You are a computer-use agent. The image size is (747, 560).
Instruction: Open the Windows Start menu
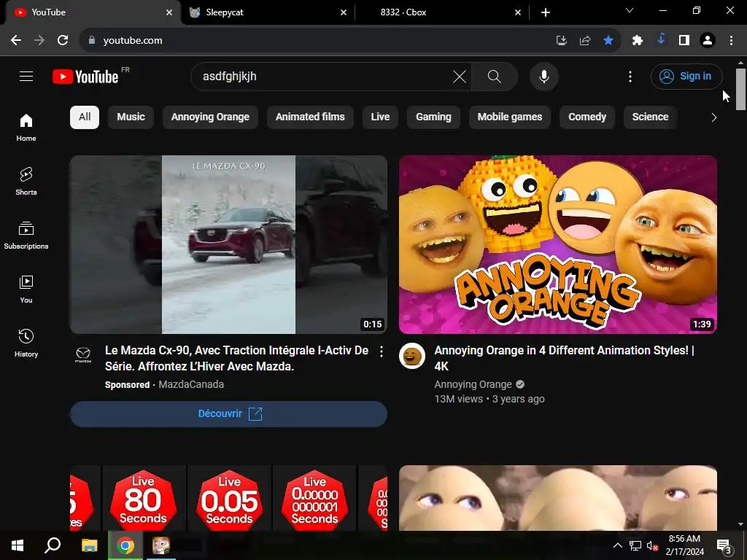point(18,545)
